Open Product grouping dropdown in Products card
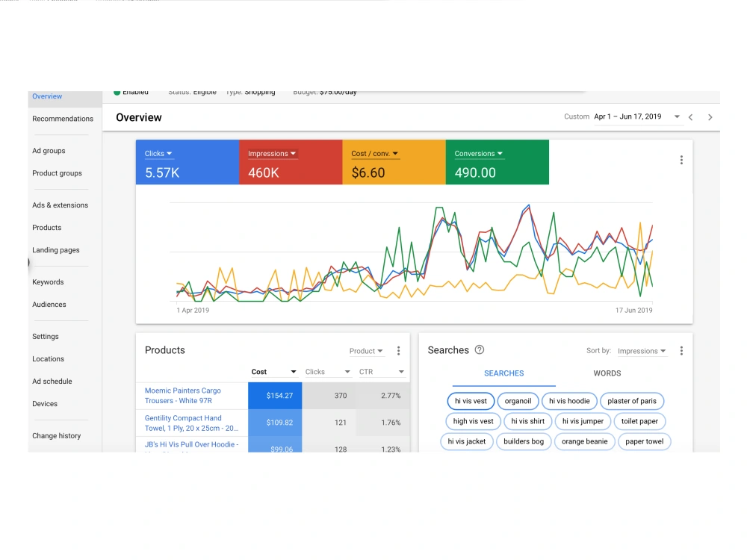Viewport: 747px width, 560px height. pyautogui.click(x=366, y=351)
